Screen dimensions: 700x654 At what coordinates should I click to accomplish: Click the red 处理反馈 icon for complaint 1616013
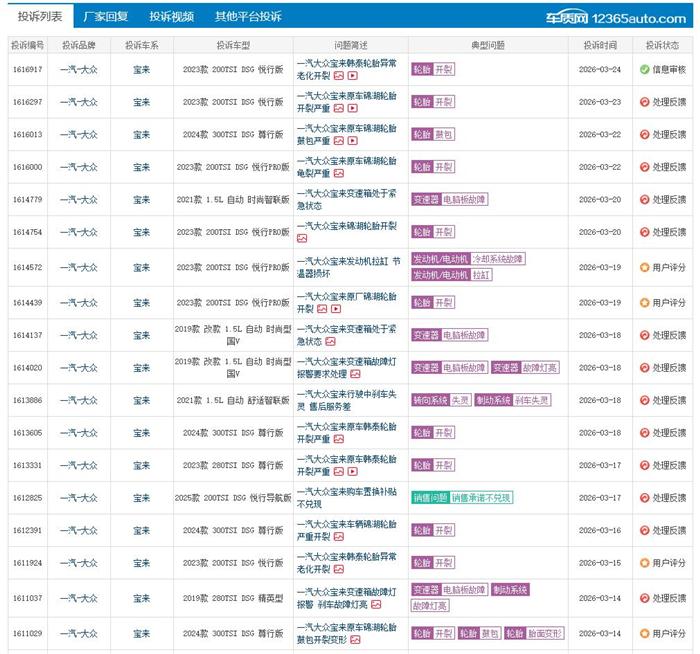(645, 135)
